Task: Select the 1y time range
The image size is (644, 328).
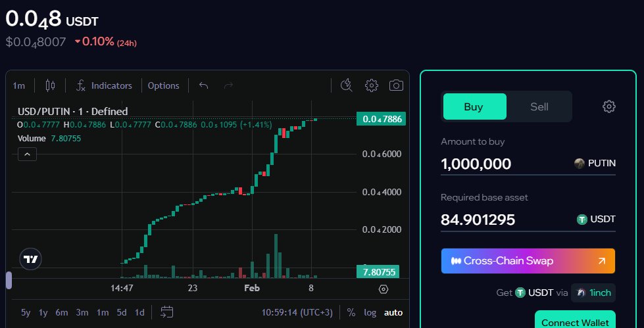Action: coord(43,312)
